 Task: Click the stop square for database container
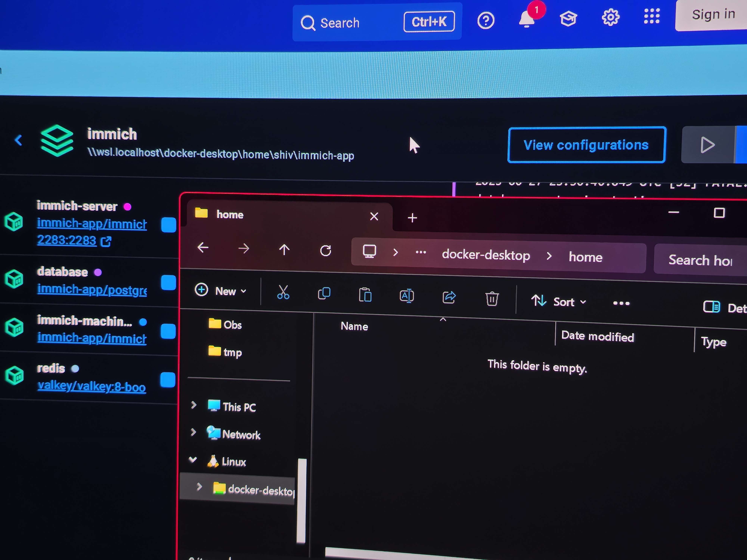168,283
